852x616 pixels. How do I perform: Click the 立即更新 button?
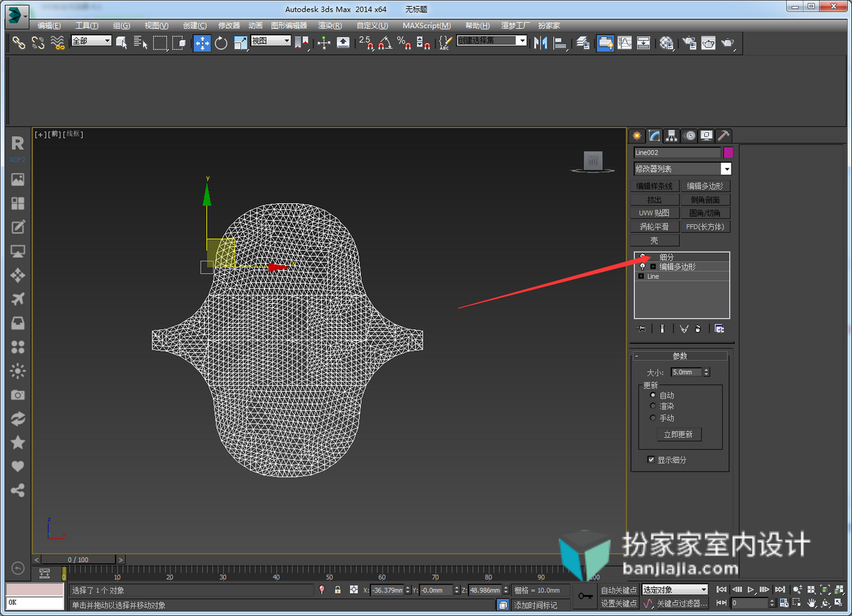(679, 435)
